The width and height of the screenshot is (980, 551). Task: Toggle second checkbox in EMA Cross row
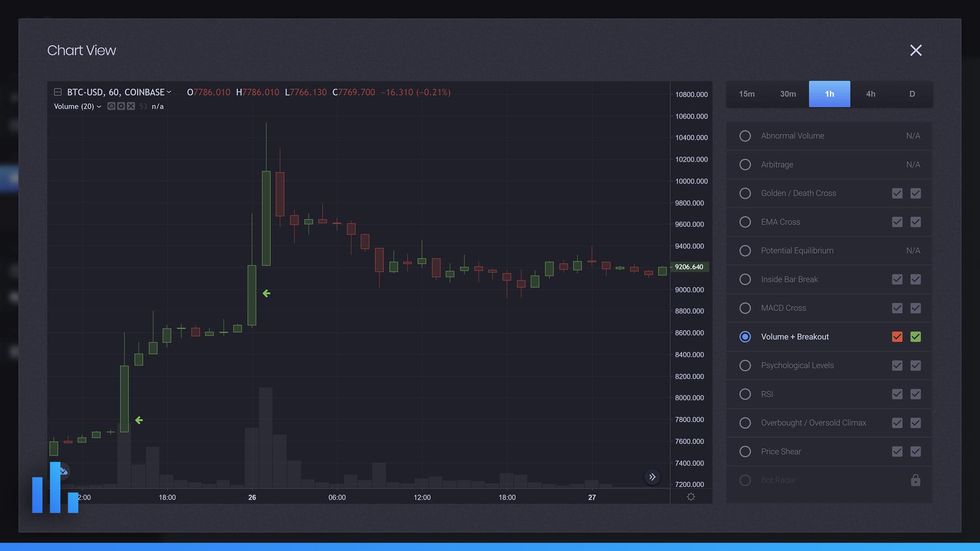915,222
